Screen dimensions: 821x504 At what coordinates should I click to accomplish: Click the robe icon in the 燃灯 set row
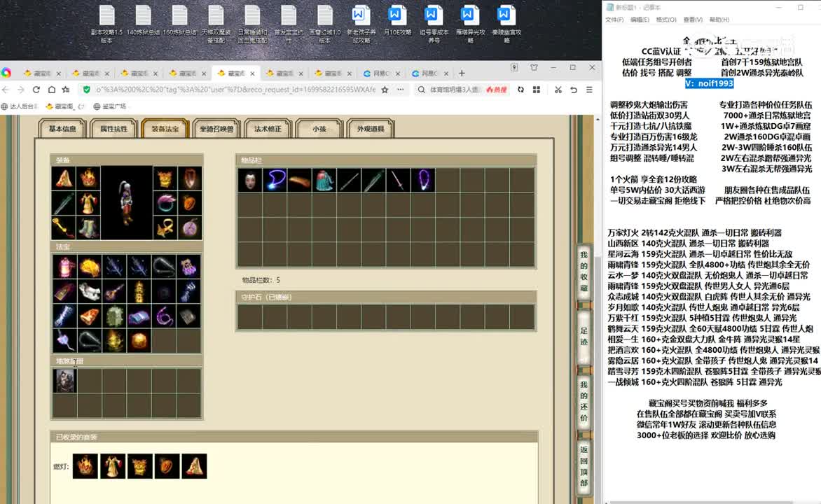[113, 465]
